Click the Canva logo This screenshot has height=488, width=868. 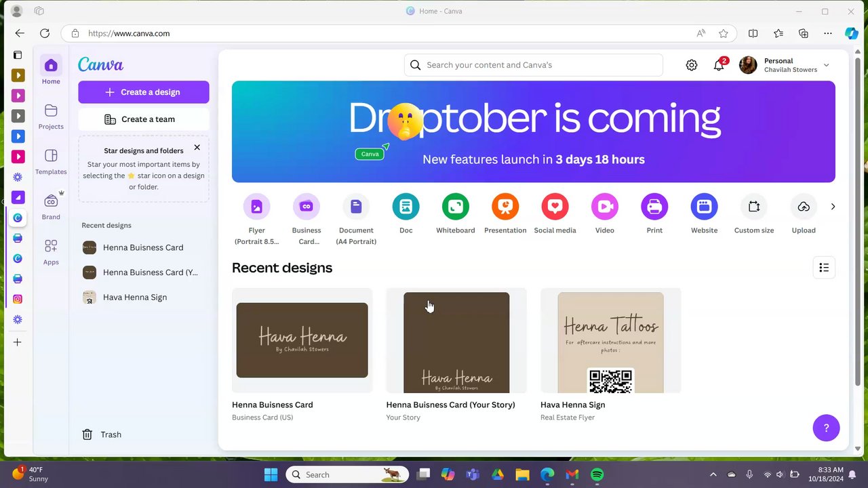point(100,64)
